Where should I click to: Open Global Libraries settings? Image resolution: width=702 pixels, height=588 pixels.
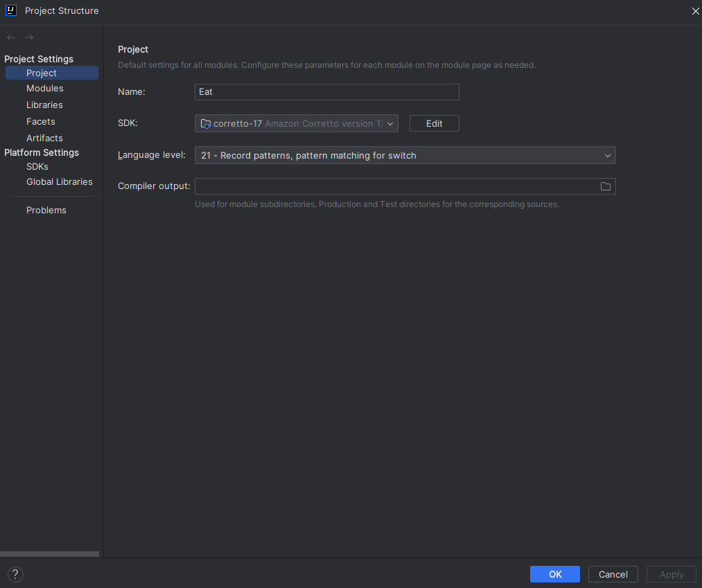59,181
